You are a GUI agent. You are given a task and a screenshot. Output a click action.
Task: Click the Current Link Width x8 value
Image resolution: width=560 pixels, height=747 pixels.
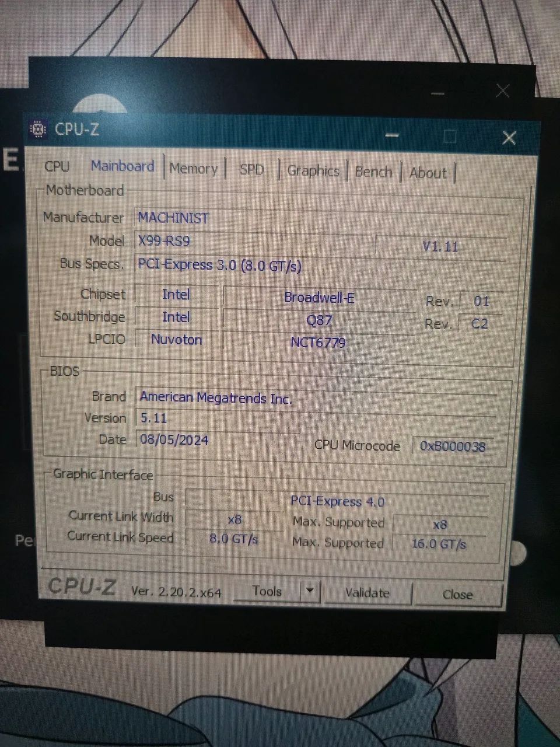click(235, 519)
